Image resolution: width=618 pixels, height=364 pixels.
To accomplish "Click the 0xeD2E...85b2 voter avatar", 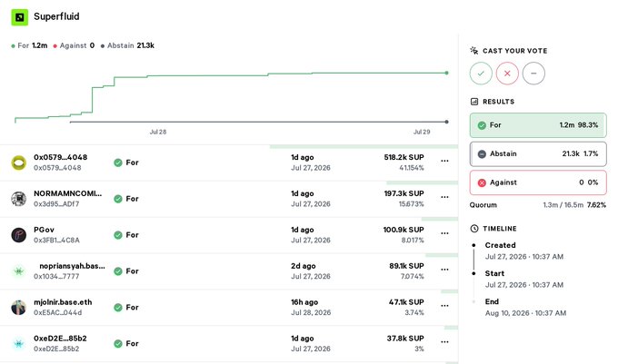I will pos(18,343).
